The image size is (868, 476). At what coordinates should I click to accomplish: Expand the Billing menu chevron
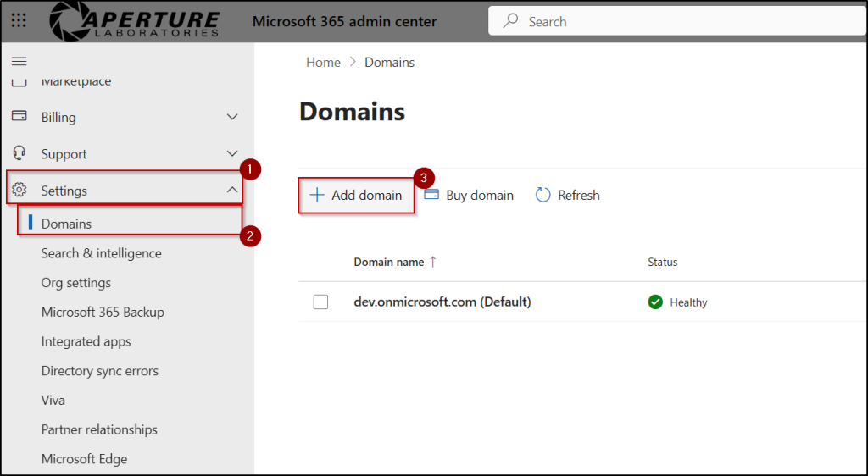[x=232, y=117]
